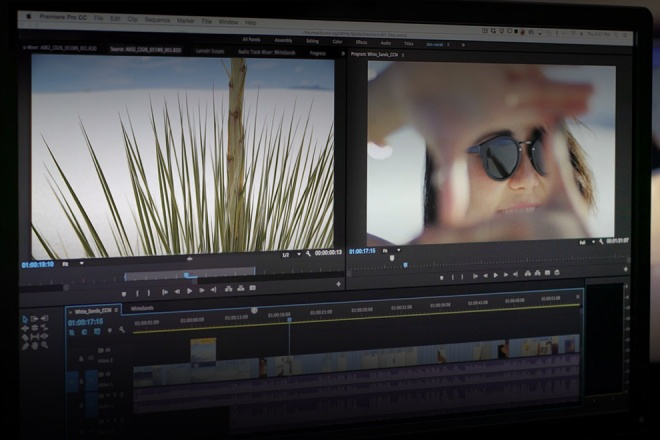This screenshot has height=440, width=660.
Task: Click the Source monitor playhead marker
Action: [x=186, y=275]
